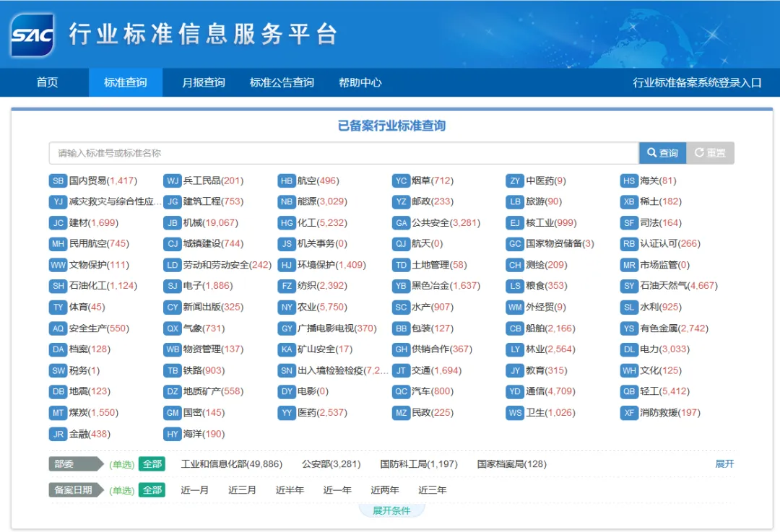The image size is (780, 532).
Task: Select 全部 in the 部委 filter row
Action: [x=152, y=464]
